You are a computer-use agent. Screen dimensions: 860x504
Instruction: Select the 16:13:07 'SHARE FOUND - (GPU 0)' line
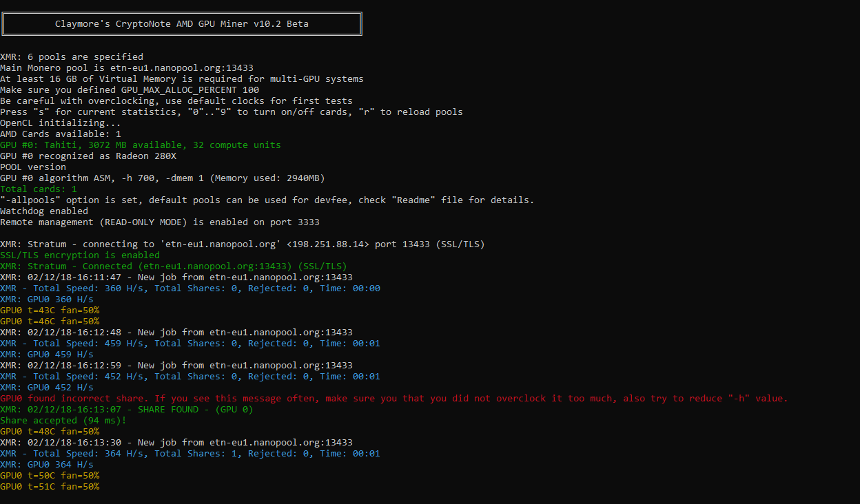click(127, 410)
